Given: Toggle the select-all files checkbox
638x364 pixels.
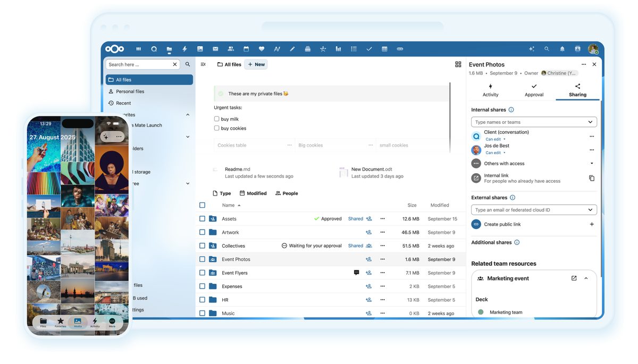Looking at the screenshot, I should 202,205.
